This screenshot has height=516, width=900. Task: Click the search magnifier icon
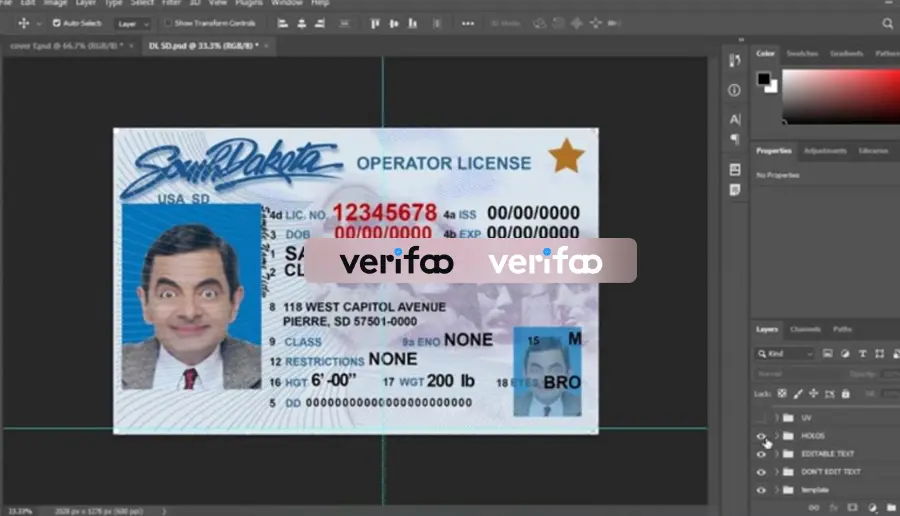[x=887, y=24]
